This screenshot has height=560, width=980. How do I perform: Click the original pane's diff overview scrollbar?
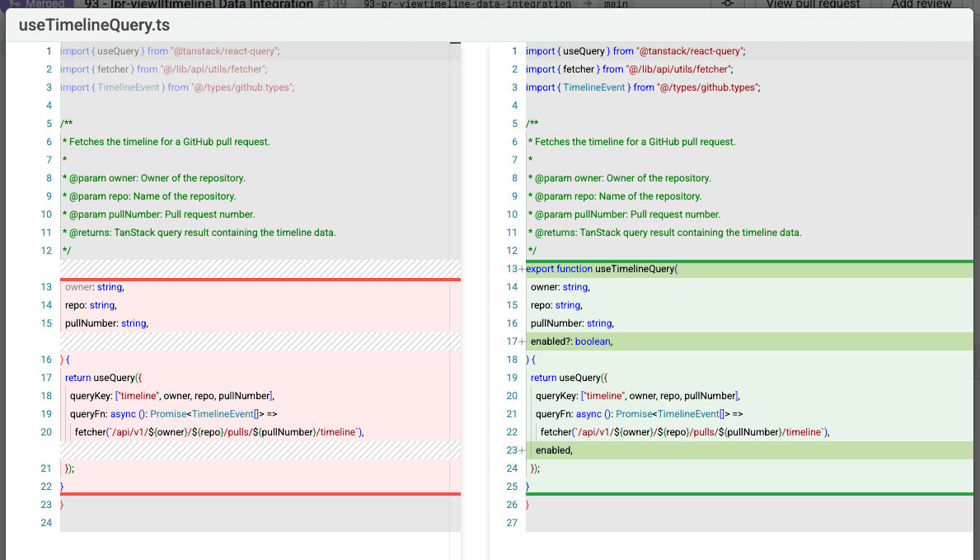click(455, 300)
